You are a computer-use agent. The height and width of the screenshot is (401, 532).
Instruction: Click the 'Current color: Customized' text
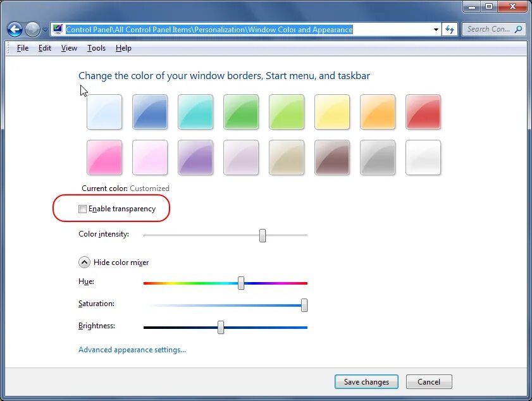pos(125,188)
